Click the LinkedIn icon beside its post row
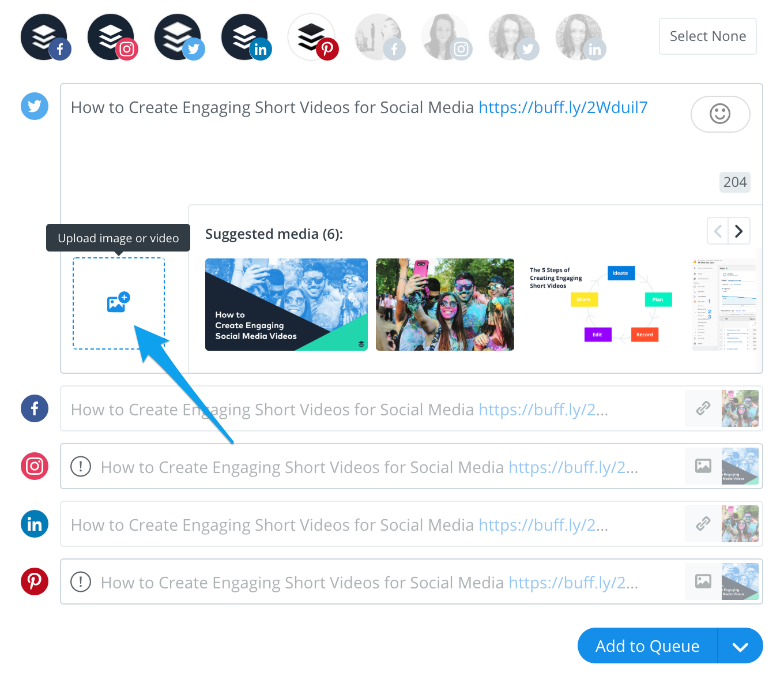The width and height of the screenshot is (784, 683). 35,524
